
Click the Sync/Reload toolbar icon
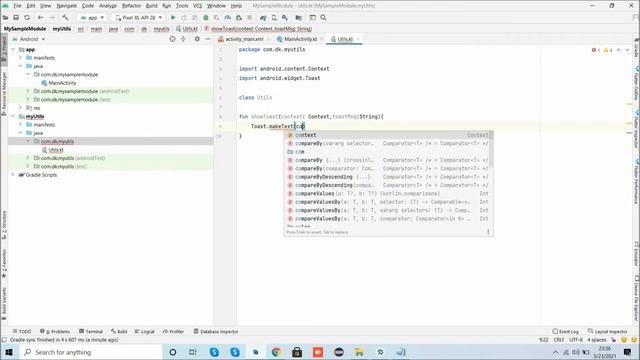[27, 18]
